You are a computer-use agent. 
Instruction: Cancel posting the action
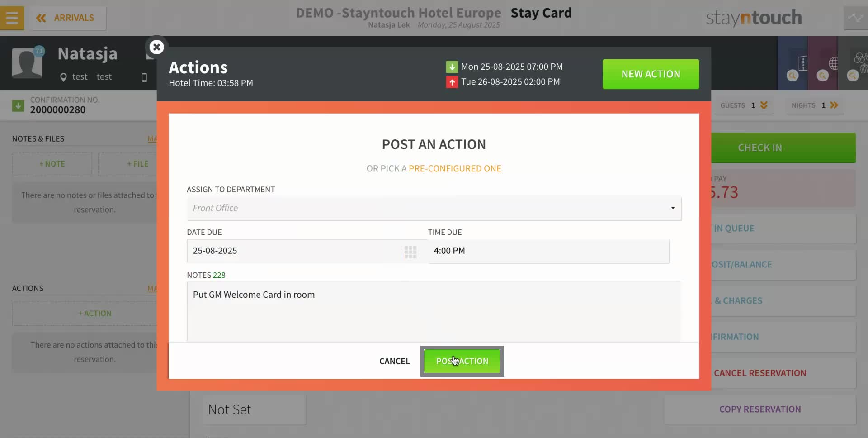click(394, 361)
